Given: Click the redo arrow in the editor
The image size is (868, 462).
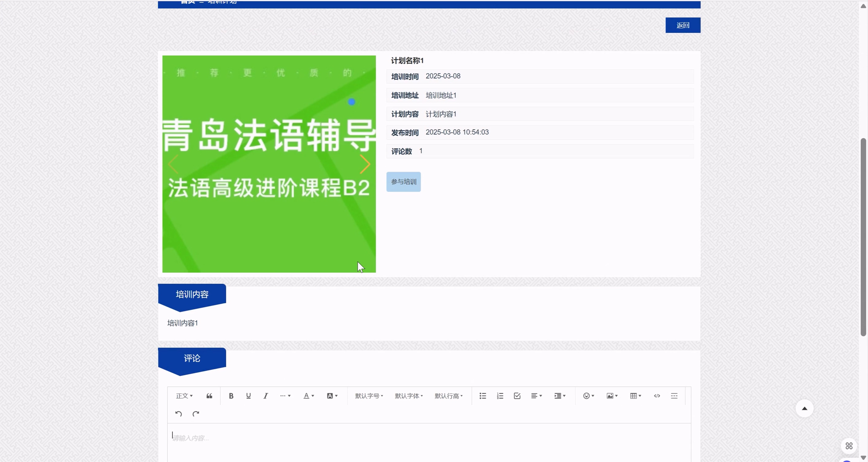Looking at the screenshot, I should 196,414.
